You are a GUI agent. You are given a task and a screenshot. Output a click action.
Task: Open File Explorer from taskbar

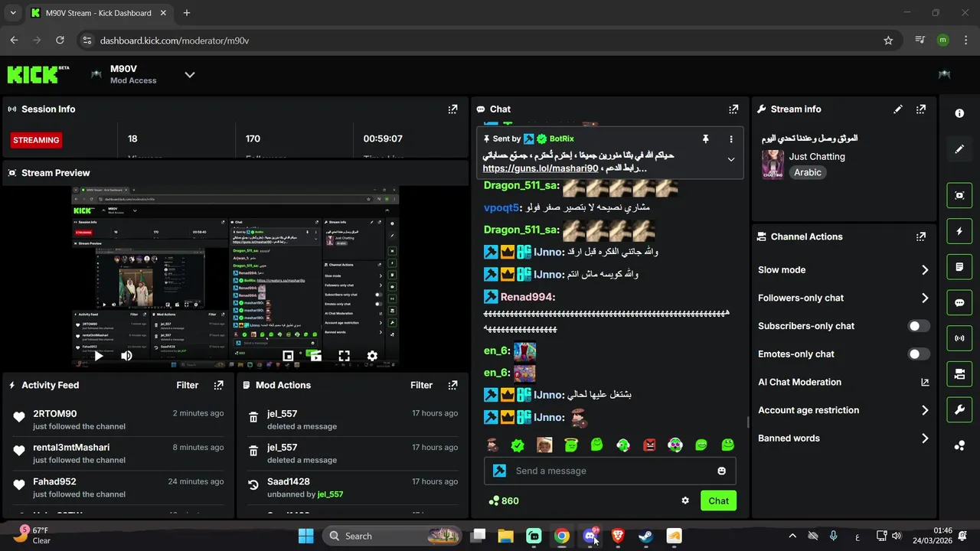(x=505, y=536)
